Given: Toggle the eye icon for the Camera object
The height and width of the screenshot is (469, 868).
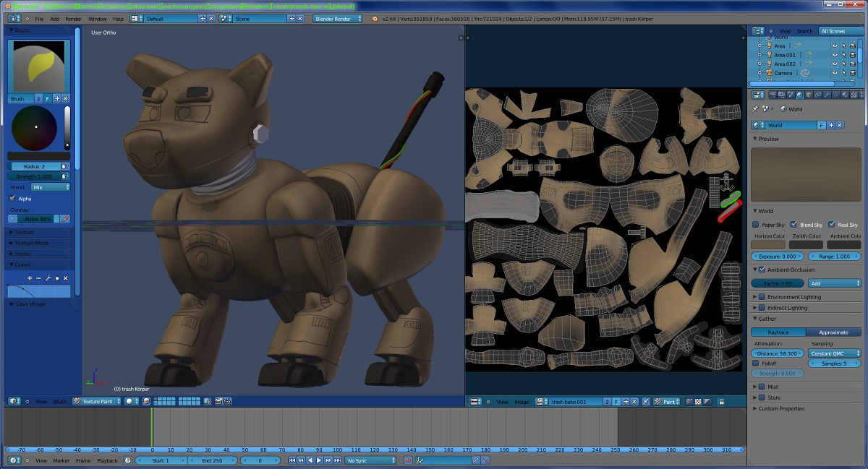Looking at the screenshot, I should point(834,73).
